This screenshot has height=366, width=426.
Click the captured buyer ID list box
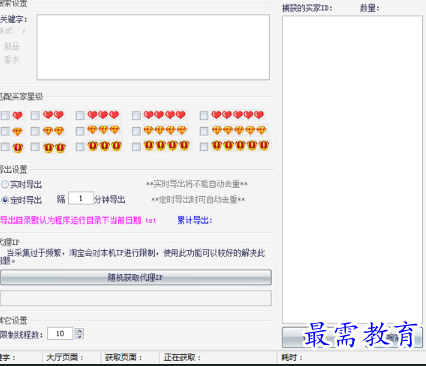point(352,170)
